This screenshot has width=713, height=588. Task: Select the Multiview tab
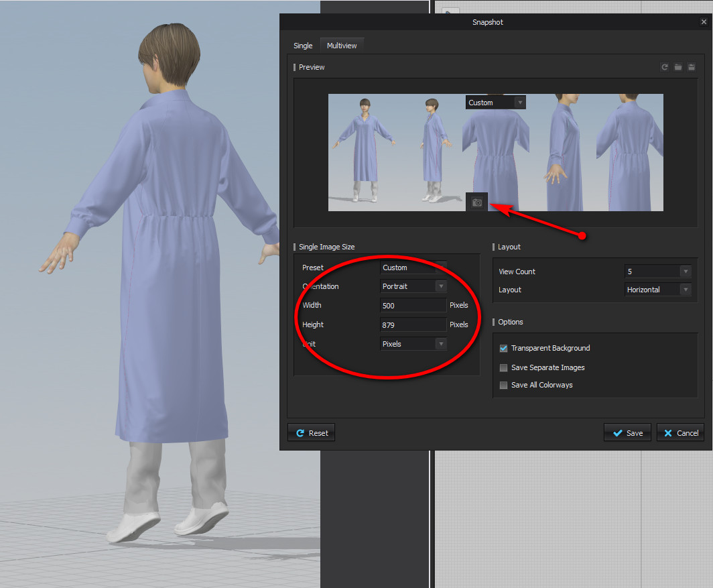point(342,46)
